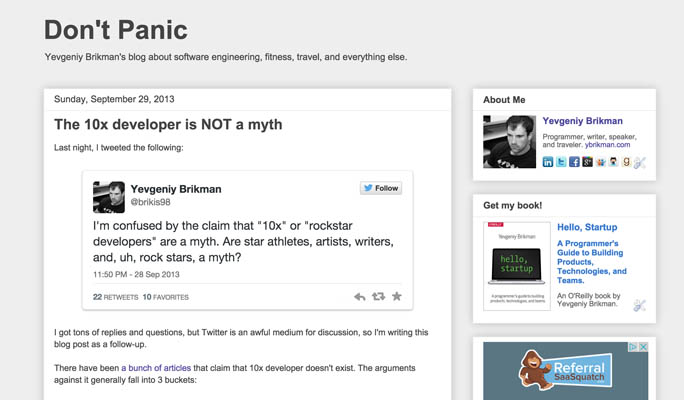Viewport: 684px width, 400px height.
Task: Reply to the embedded tweet
Action: pos(359,297)
